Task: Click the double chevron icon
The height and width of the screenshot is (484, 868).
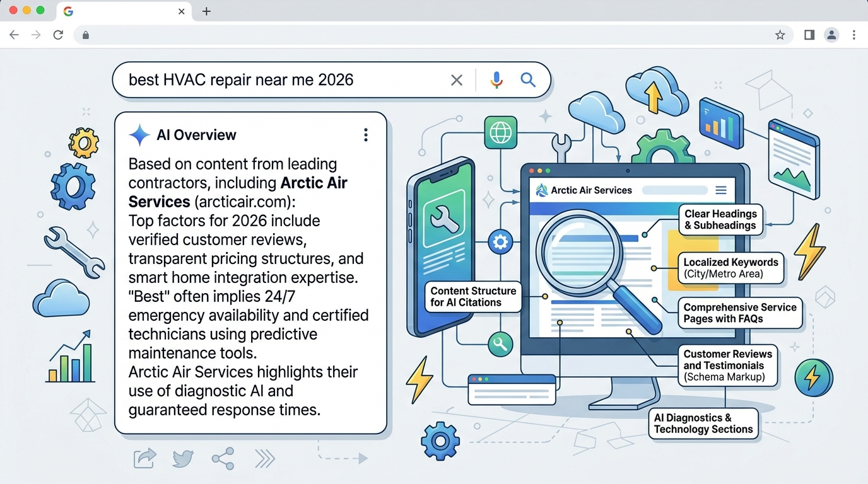Action: point(264,459)
